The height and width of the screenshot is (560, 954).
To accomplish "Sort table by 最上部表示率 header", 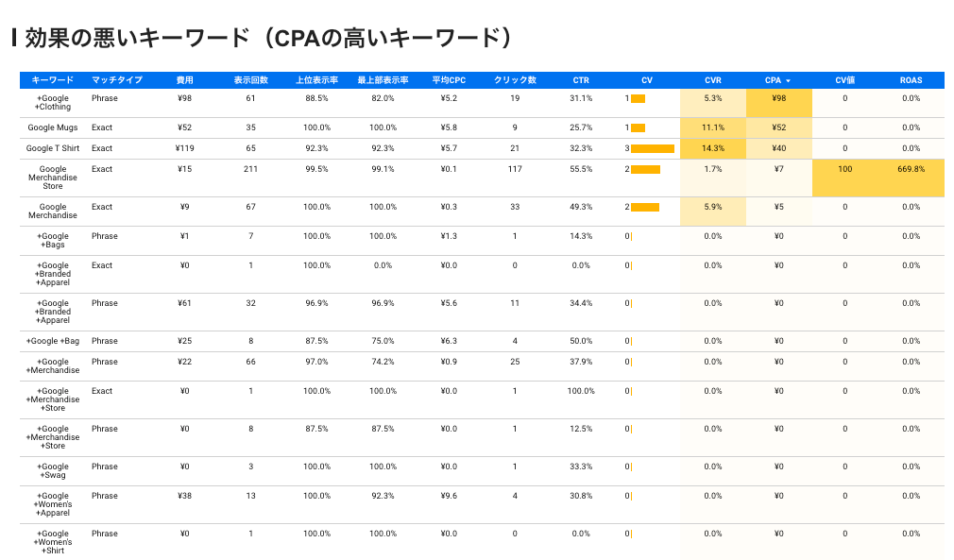I will pos(383,80).
